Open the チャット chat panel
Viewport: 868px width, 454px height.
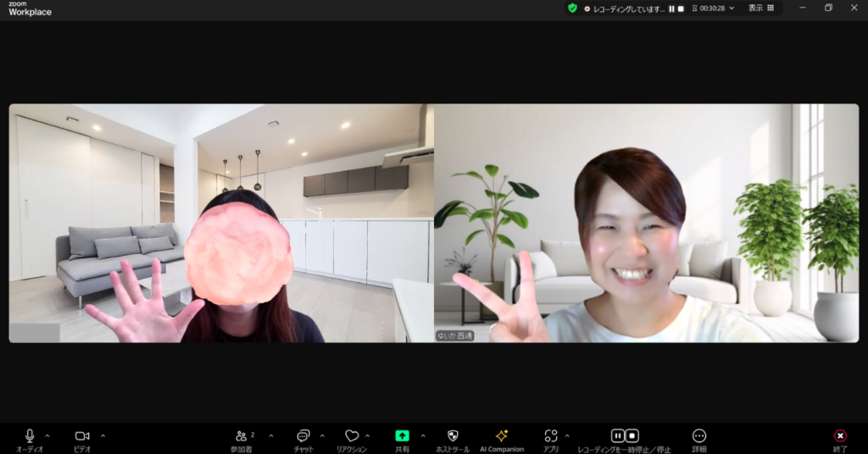point(303,435)
